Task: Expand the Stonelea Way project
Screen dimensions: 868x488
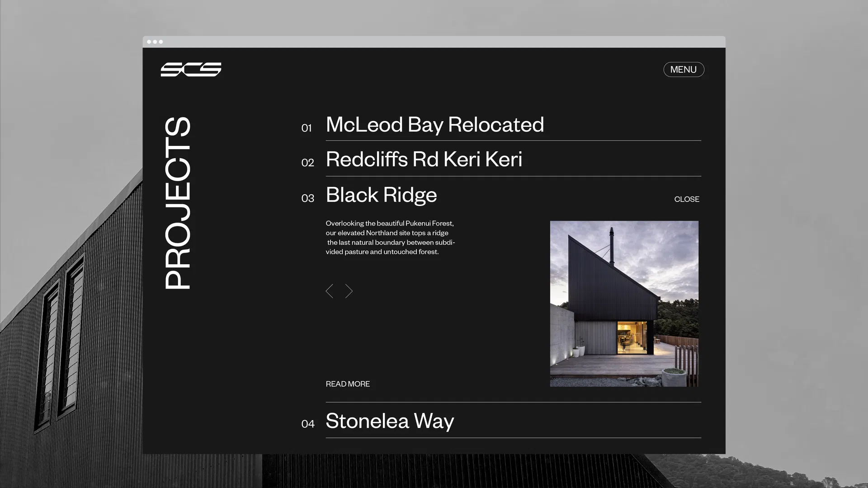Action: (390, 421)
